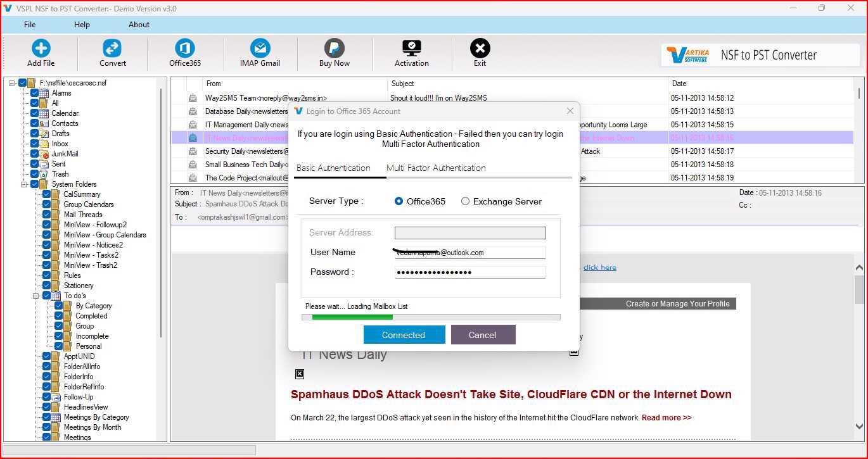868x459 pixels.
Task: Open the Office365 export icon
Action: [x=184, y=48]
